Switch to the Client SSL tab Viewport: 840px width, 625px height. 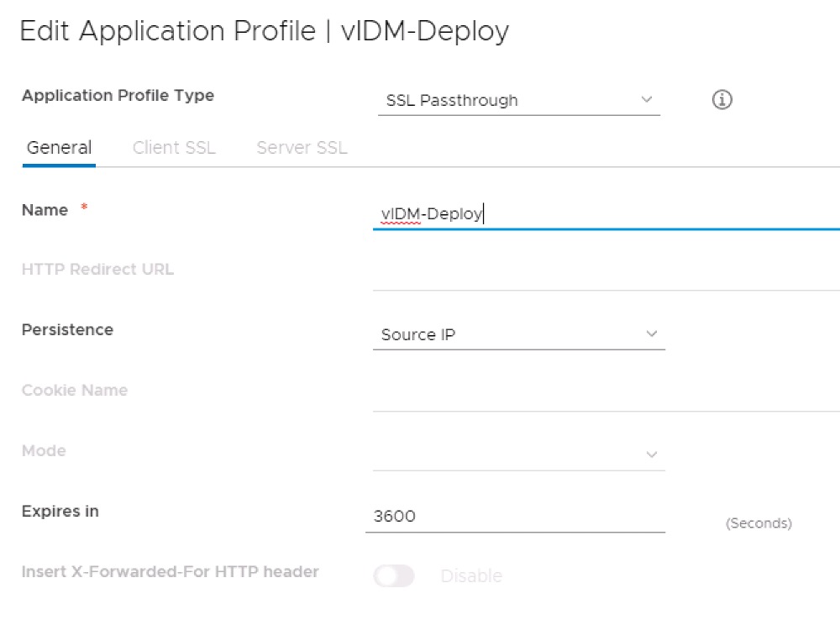point(173,147)
